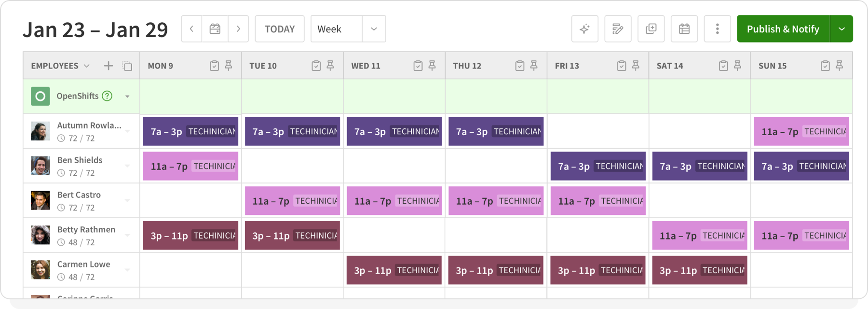The image size is (868, 309).
Task: Open the calendar view icon beside more options
Action: click(x=684, y=29)
